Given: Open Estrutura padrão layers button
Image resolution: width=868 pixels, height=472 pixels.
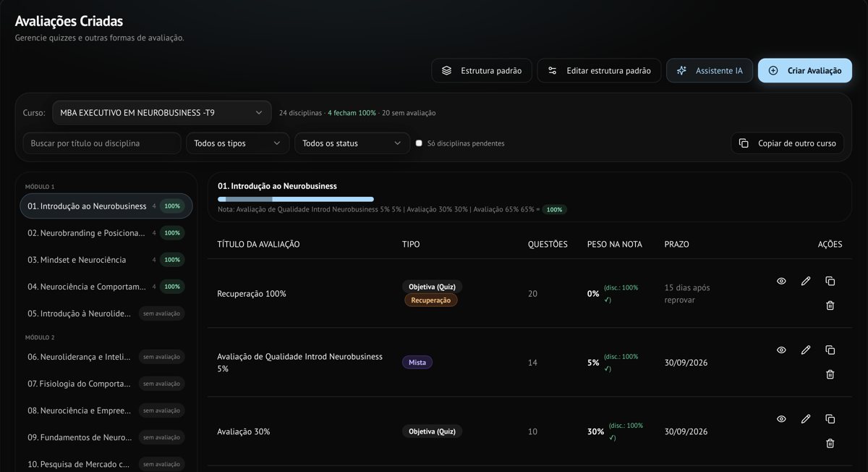Looking at the screenshot, I should [x=482, y=71].
